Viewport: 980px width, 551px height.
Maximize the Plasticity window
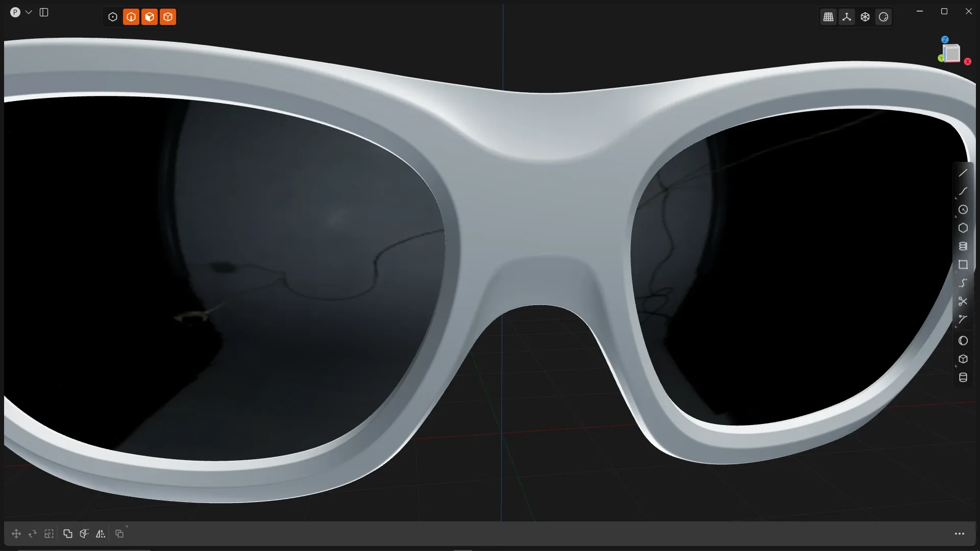(944, 11)
